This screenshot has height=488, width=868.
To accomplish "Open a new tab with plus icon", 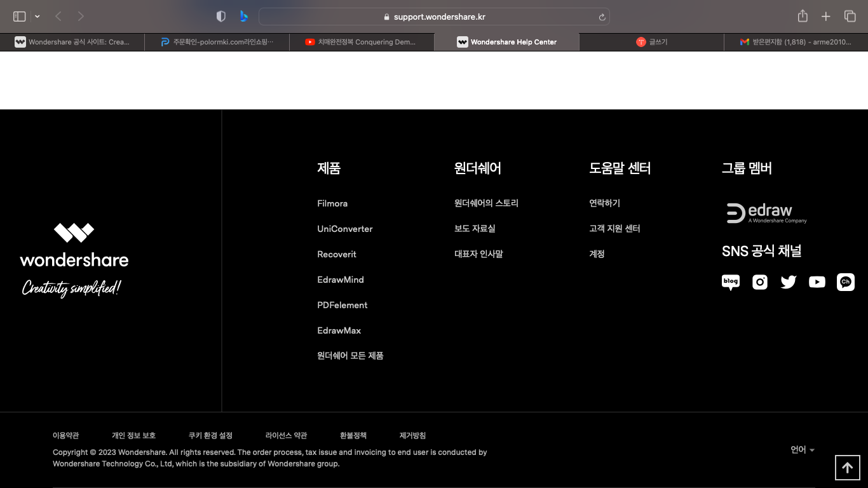I will pyautogui.click(x=826, y=17).
